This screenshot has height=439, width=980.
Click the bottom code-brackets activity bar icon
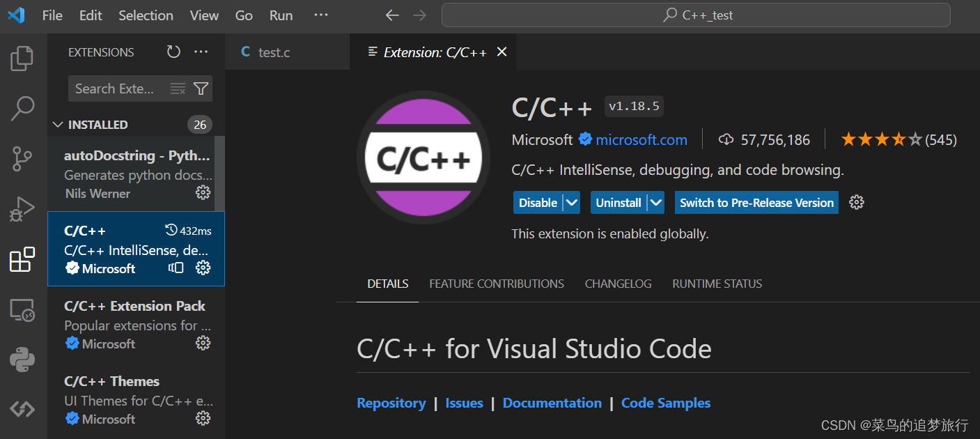tap(22, 409)
